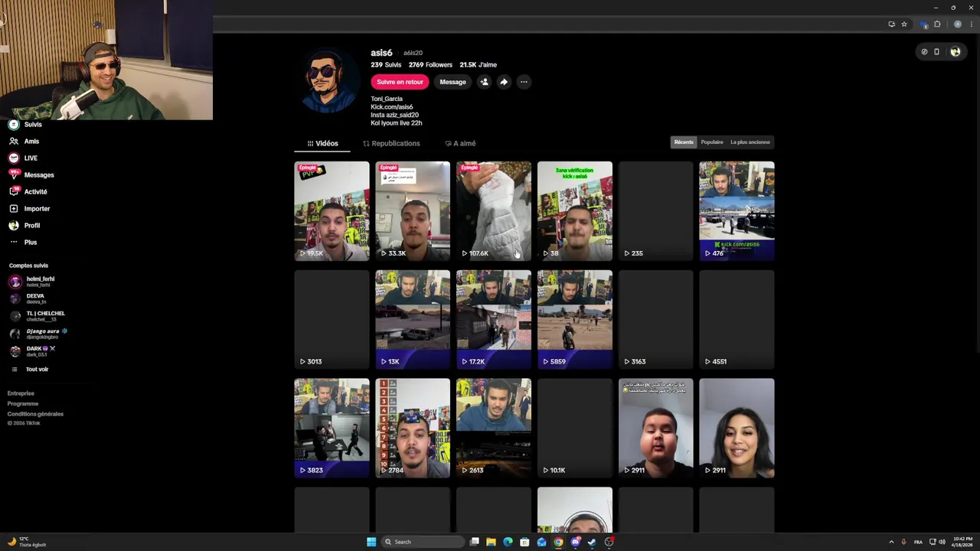Click Tout voir to expand followed accounts
980x551 pixels.
[x=29, y=369]
